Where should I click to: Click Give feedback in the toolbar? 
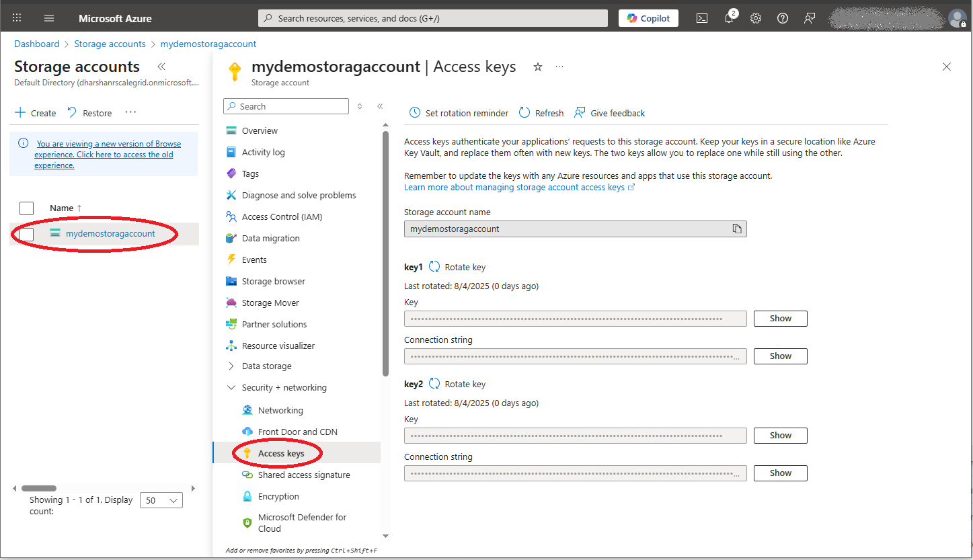point(609,113)
